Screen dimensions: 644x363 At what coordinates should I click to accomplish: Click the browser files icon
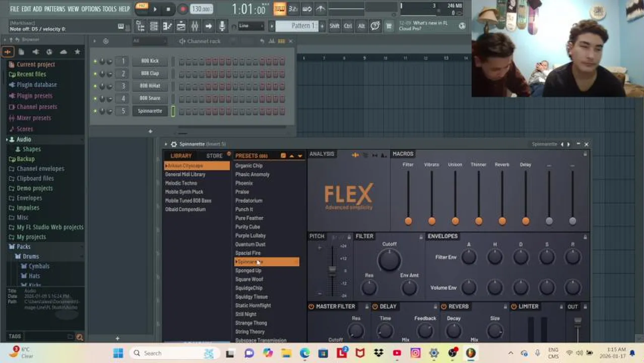[x=21, y=51]
